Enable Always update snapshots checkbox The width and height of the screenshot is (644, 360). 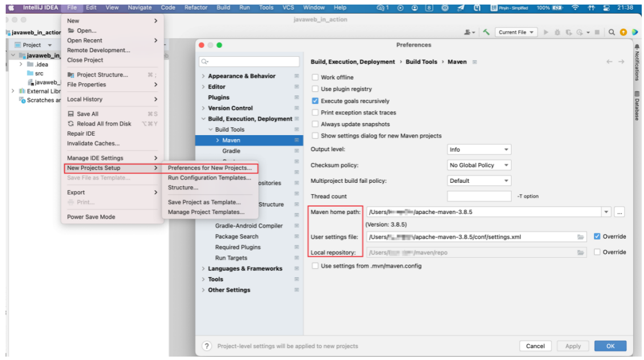(315, 124)
